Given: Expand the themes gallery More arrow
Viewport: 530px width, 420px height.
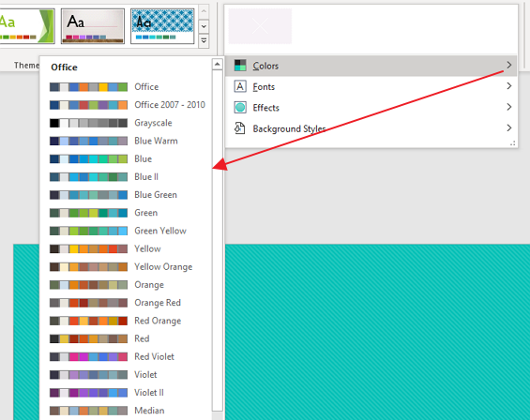Looking at the screenshot, I should pos(204,41).
